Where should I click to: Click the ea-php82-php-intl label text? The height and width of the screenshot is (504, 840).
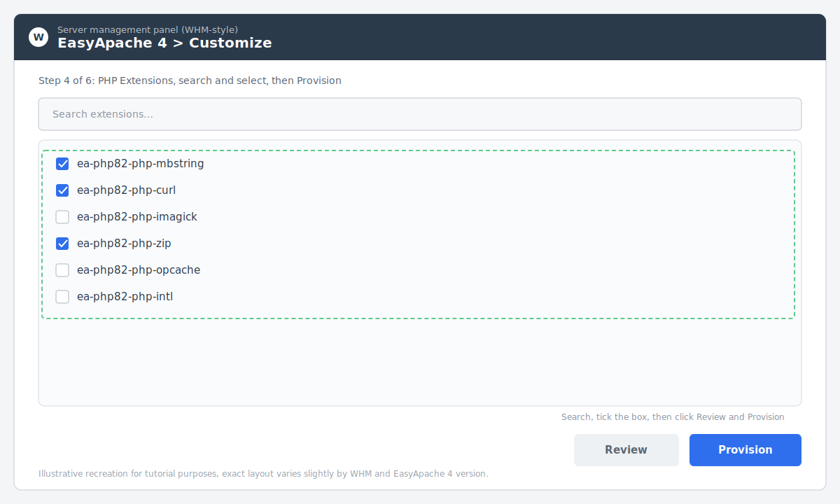(x=125, y=297)
